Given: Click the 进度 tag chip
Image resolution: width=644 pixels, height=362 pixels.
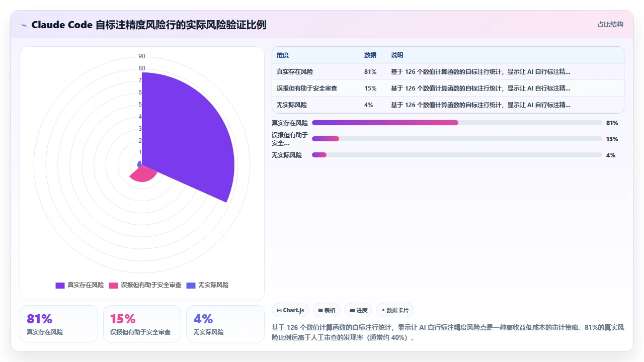Looking at the screenshot, I should click(x=359, y=310).
